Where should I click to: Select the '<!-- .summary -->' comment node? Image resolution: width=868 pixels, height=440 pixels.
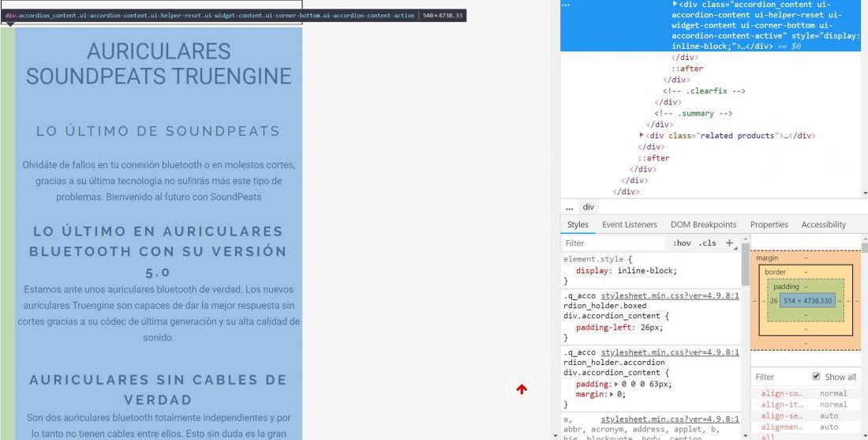[x=694, y=113]
